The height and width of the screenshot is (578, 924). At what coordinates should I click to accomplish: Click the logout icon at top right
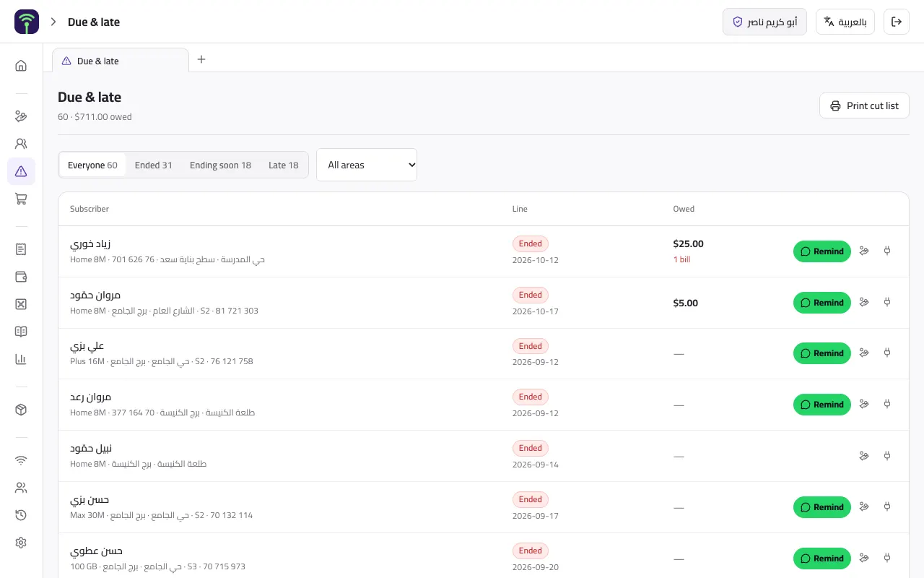click(x=897, y=22)
